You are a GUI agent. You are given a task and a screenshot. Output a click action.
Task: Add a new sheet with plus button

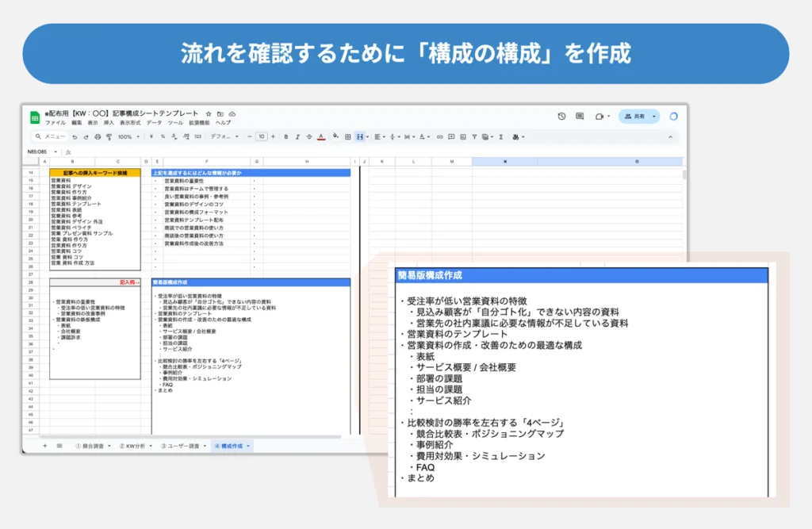tap(44, 446)
